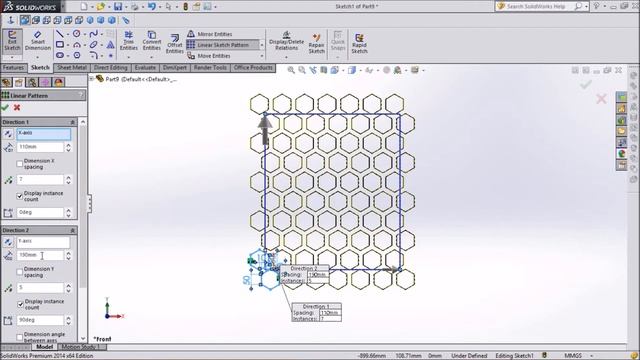Choose the Trim Entities tool
The height and width of the screenshot is (360, 640).
[129, 41]
